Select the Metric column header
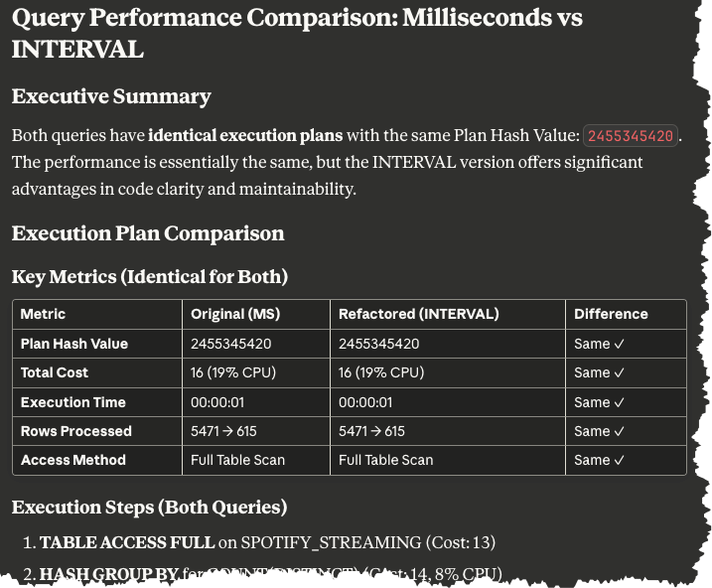Viewport: 712px width, 588px height. 43,314
